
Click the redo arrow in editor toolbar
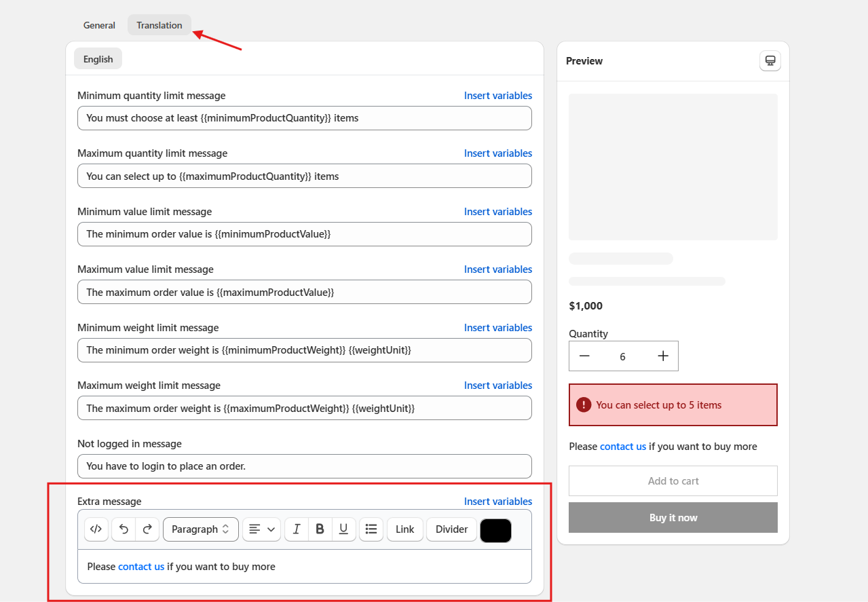click(x=147, y=529)
